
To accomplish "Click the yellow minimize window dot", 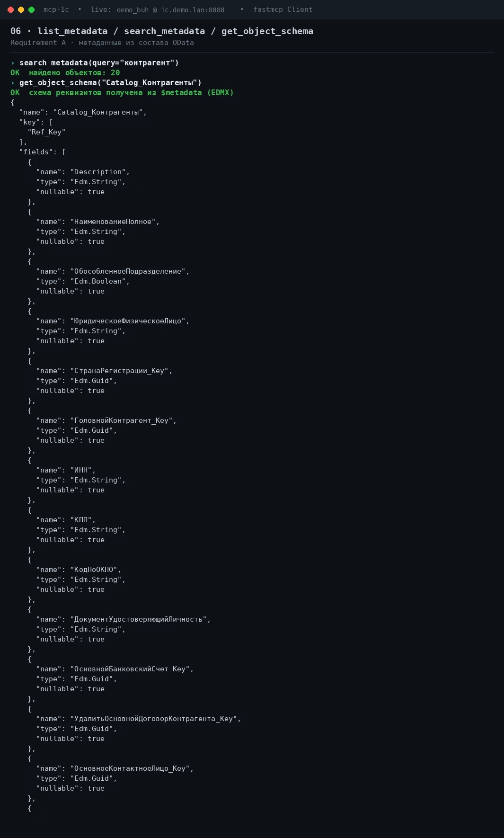I will (x=21, y=9).
